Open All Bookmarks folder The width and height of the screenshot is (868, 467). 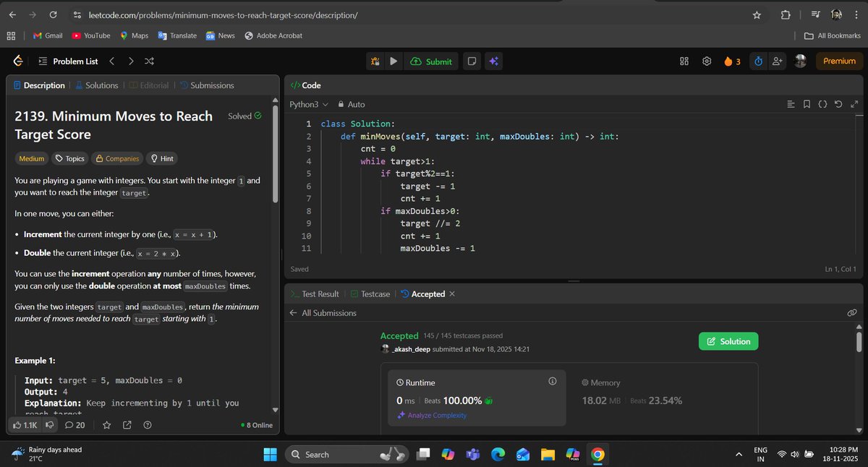[833, 35]
